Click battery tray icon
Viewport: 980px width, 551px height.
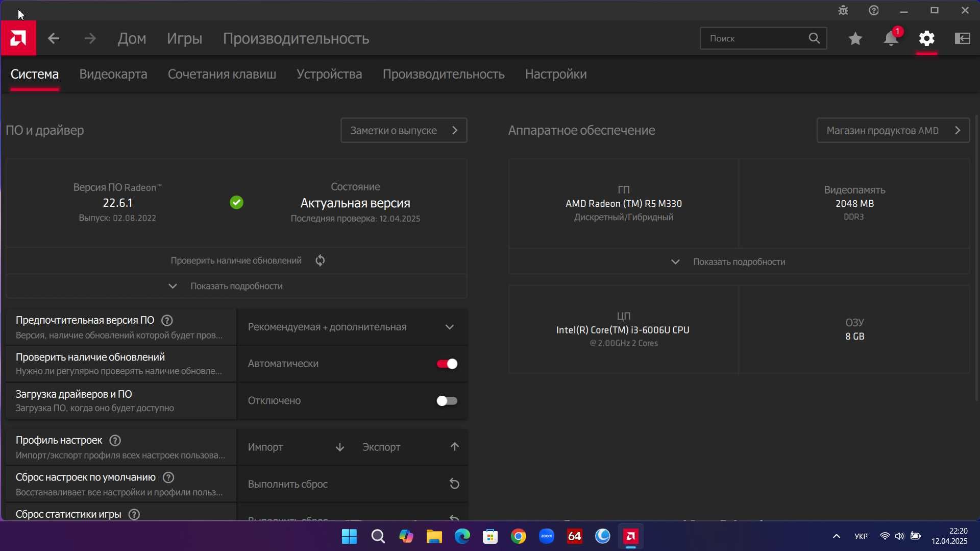[916, 537]
